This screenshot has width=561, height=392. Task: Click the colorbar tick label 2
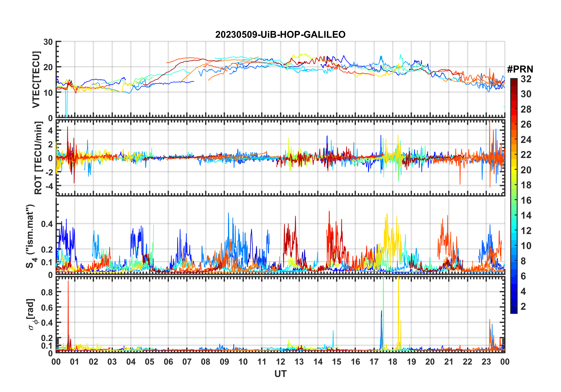point(523,307)
